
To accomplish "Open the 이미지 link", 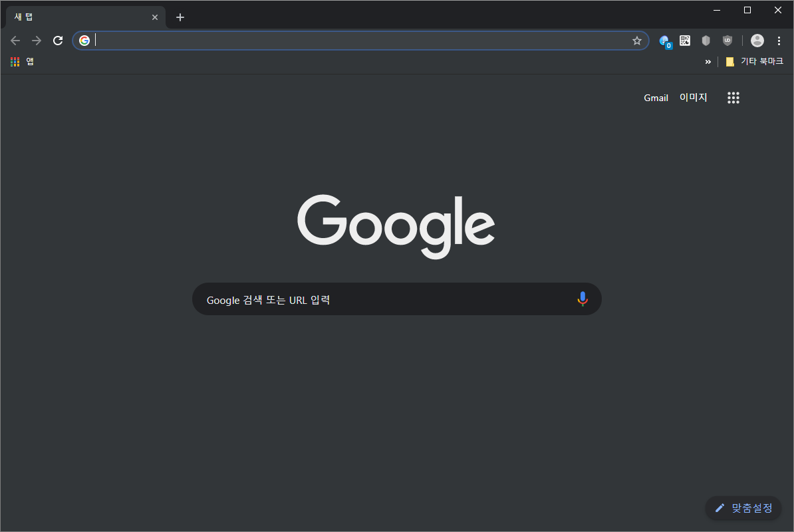I will [693, 97].
